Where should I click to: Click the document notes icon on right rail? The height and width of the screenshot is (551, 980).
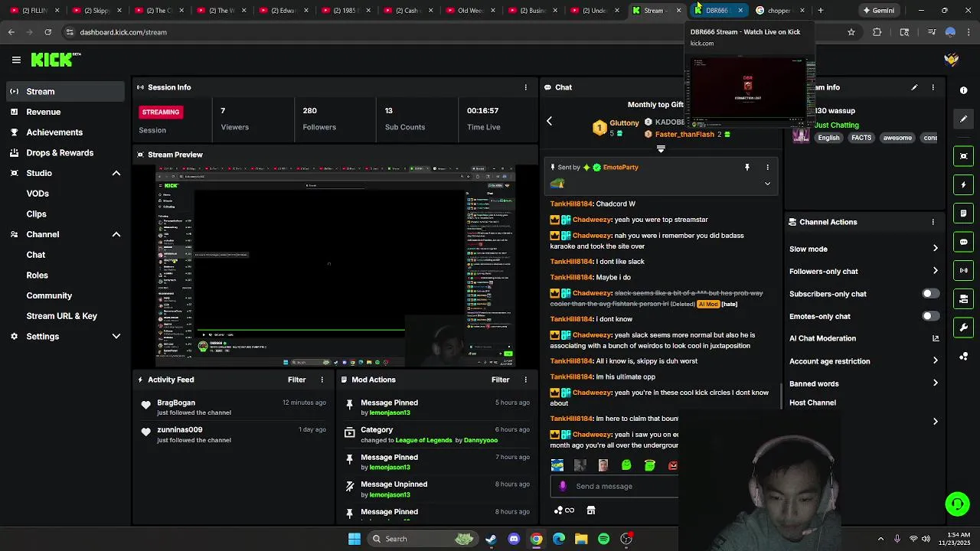coord(963,214)
